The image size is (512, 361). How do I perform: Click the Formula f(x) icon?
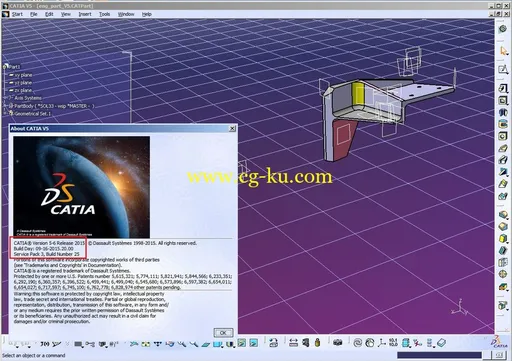point(45,343)
